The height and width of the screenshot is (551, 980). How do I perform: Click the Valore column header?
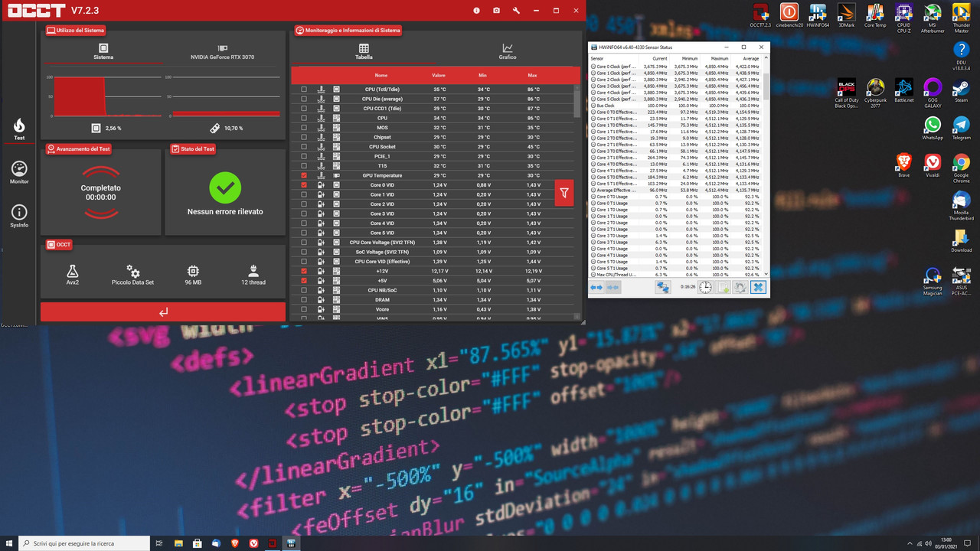(439, 75)
